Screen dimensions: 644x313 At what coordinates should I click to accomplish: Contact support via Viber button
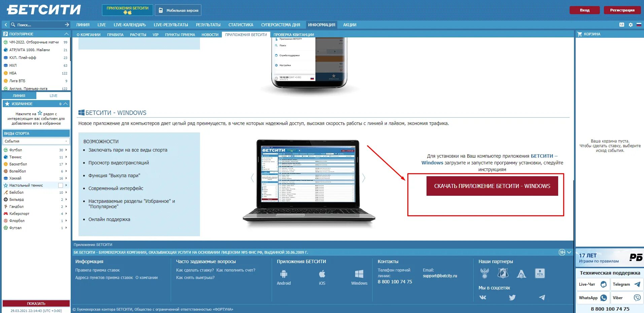627,298
